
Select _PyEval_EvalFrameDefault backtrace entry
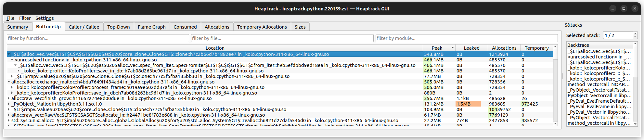pyautogui.click(x=599, y=101)
